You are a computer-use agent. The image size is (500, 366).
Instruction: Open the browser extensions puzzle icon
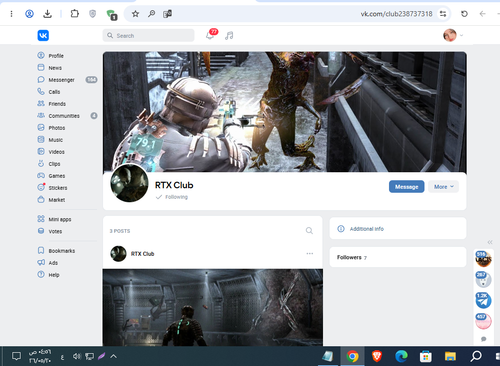coord(74,14)
